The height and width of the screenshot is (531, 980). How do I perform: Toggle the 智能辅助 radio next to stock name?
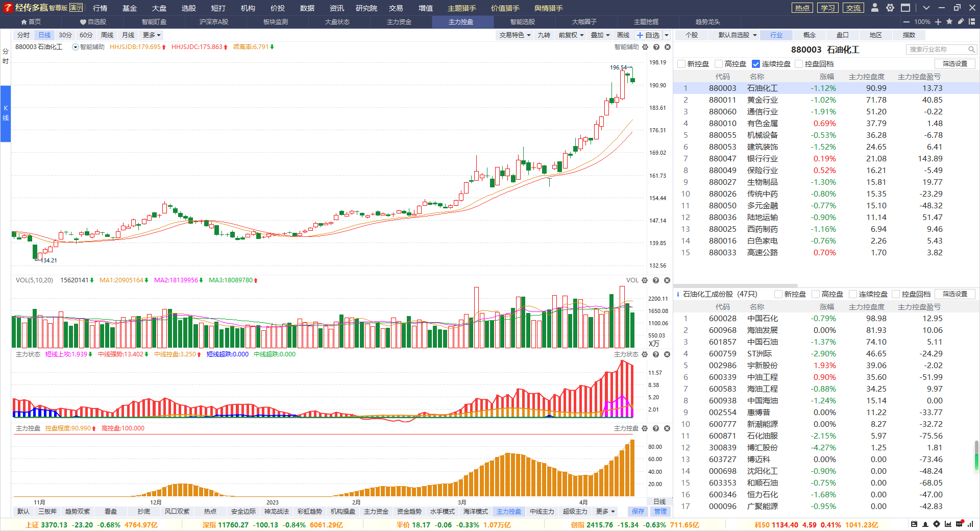[76, 47]
